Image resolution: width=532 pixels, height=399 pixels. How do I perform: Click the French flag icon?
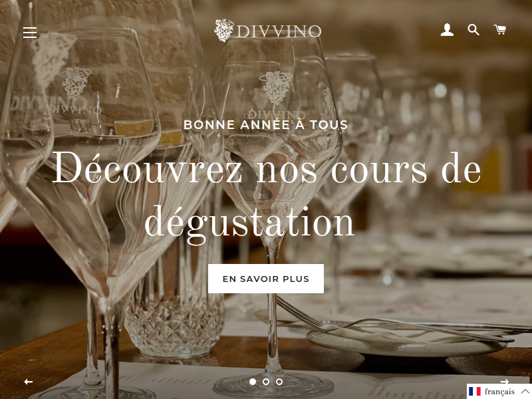click(475, 392)
